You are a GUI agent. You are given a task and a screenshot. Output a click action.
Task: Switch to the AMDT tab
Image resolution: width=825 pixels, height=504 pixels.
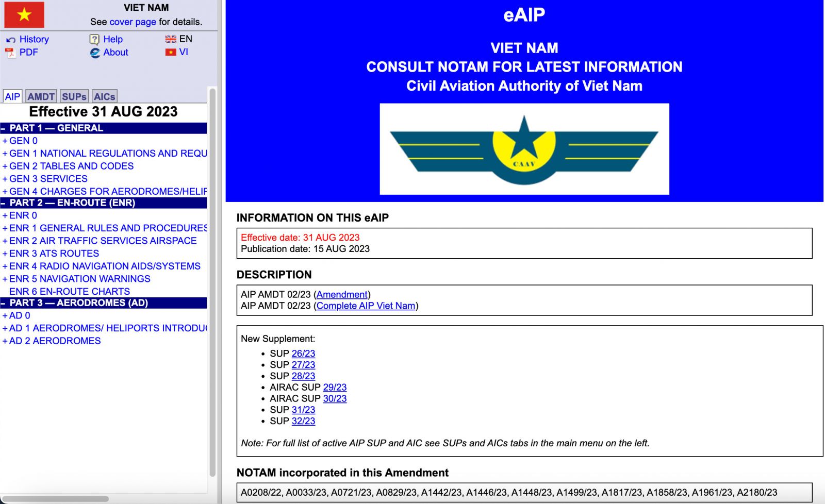pos(41,96)
